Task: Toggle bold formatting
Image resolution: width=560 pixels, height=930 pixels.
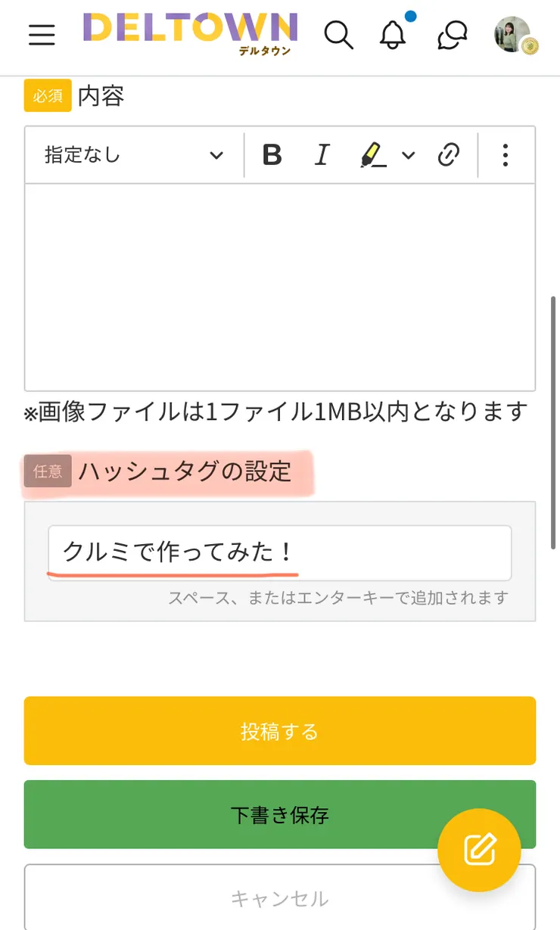Action: coord(272,155)
